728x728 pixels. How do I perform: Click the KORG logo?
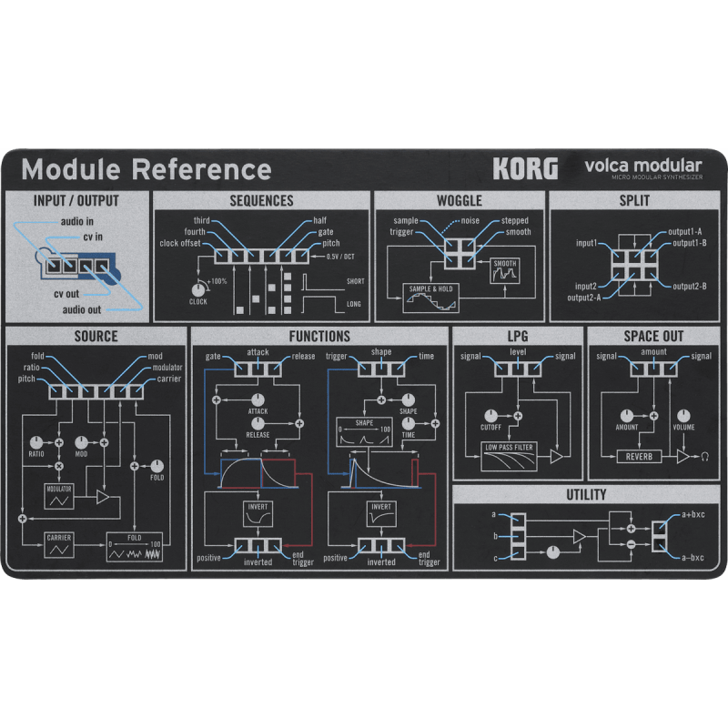525,168
